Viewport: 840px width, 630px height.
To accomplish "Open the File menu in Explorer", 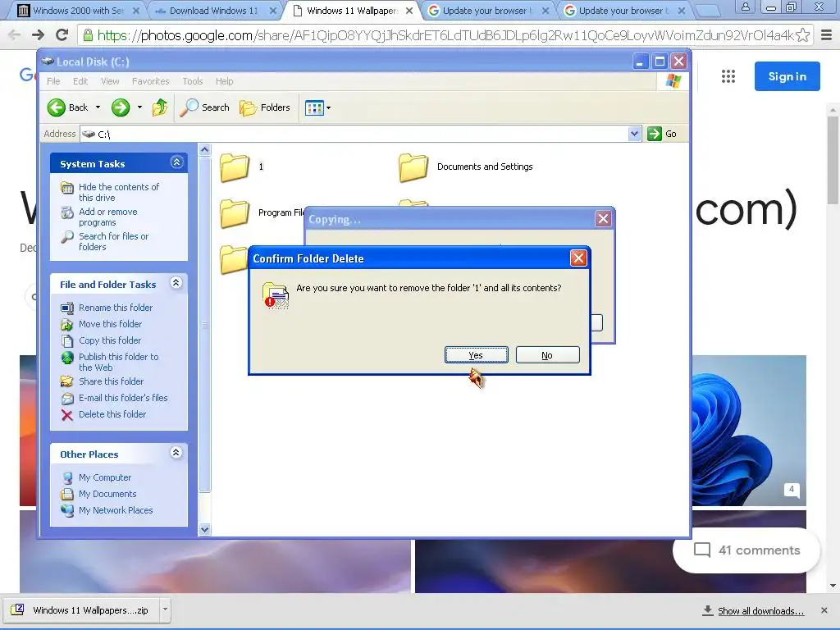I will 53,81.
